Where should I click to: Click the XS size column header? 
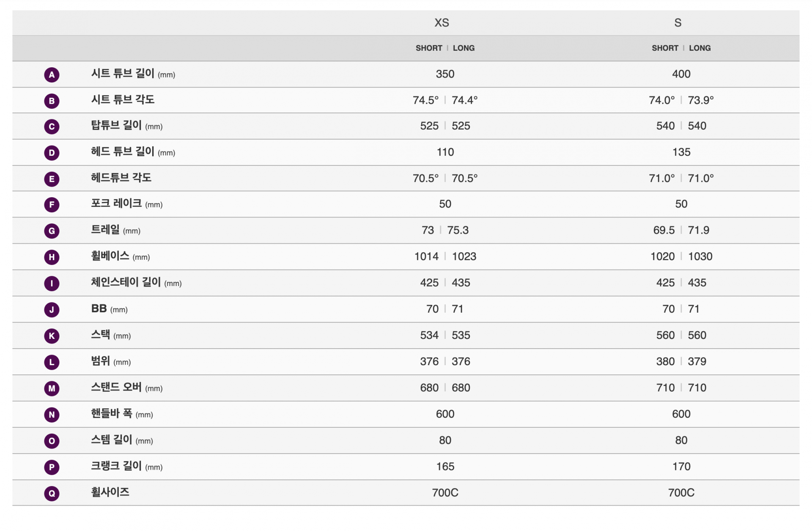[442, 23]
